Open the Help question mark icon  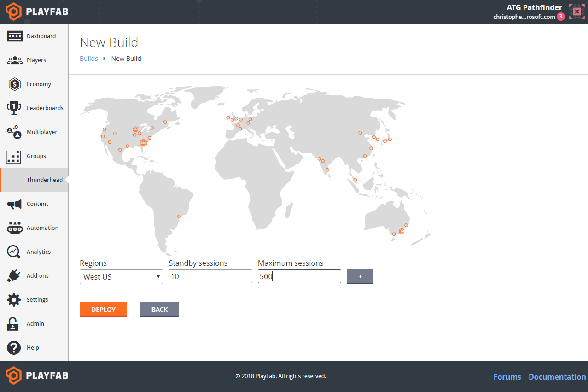tap(14, 348)
